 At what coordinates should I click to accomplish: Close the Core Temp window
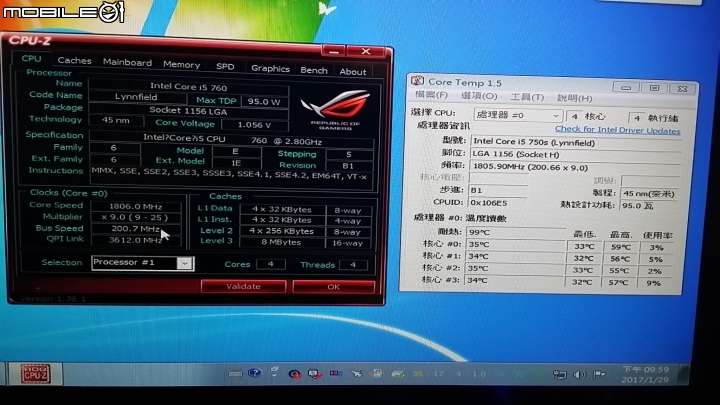682,89
